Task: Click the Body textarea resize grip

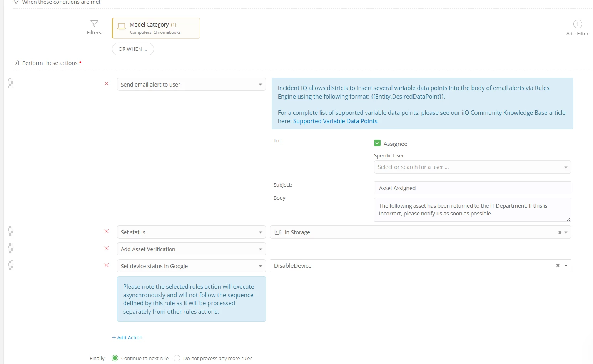Action: (x=568, y=219)
